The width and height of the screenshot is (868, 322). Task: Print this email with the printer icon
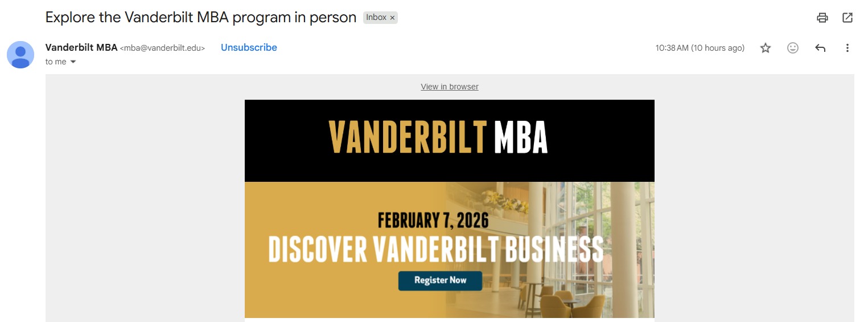(822, 18)
